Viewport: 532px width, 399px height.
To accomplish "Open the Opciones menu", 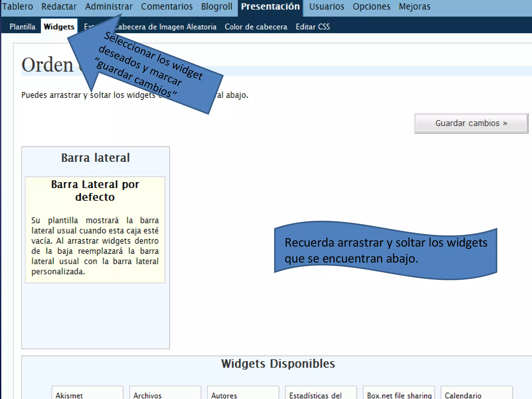I will pos(371,6).
